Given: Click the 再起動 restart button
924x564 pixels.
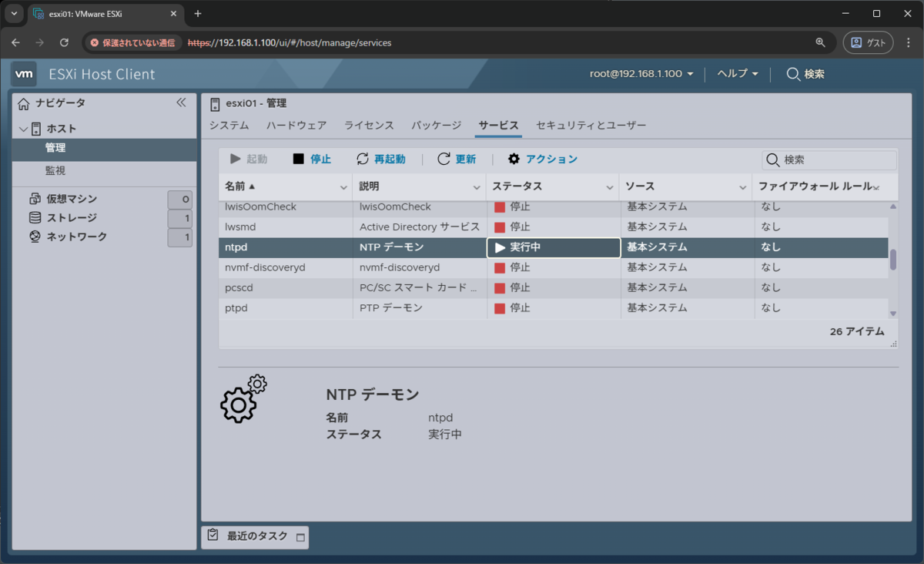Looking at the screenshot, I should click(x=380, y=159).
